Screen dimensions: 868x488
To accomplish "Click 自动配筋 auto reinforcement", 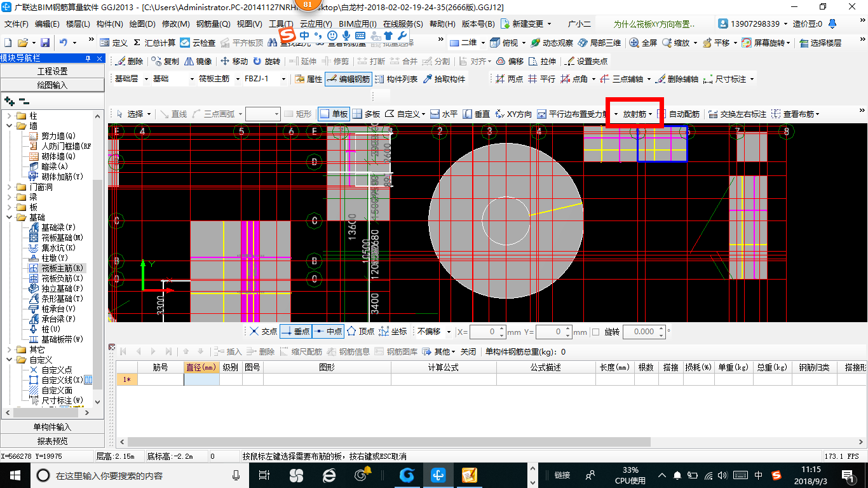I will (x=678, y=114).
